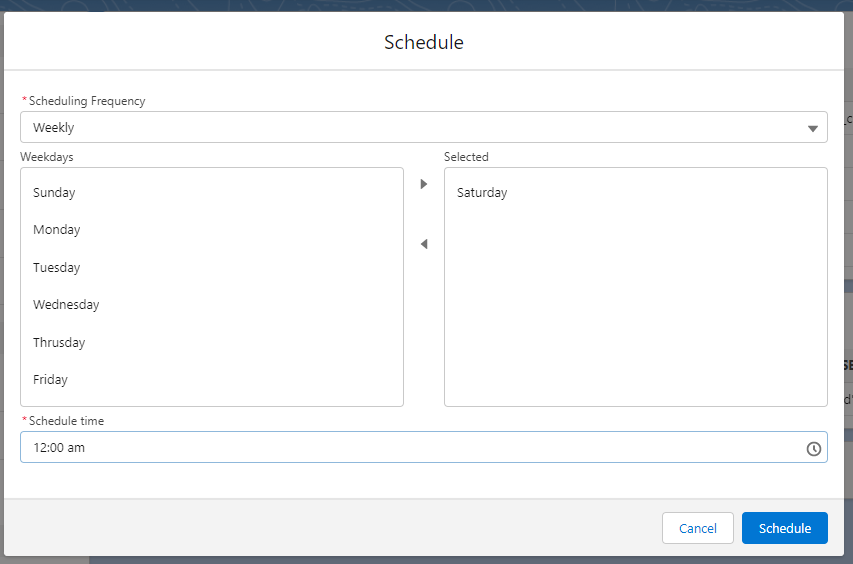Click the Weekly value in the frequency combobox
The width and height of the screenshot is (853, 564).
click(x=54, y=128)
